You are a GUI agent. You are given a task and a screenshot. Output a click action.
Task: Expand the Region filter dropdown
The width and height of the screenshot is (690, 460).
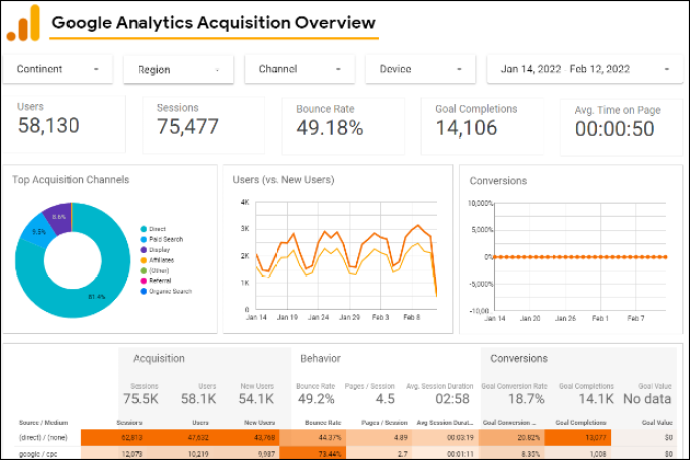tap(178, 70)
